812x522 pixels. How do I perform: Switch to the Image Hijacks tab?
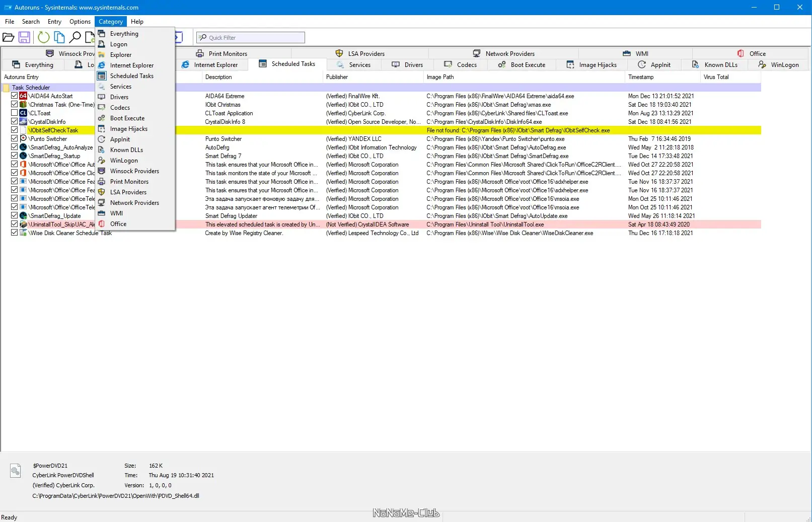[592, 65]
